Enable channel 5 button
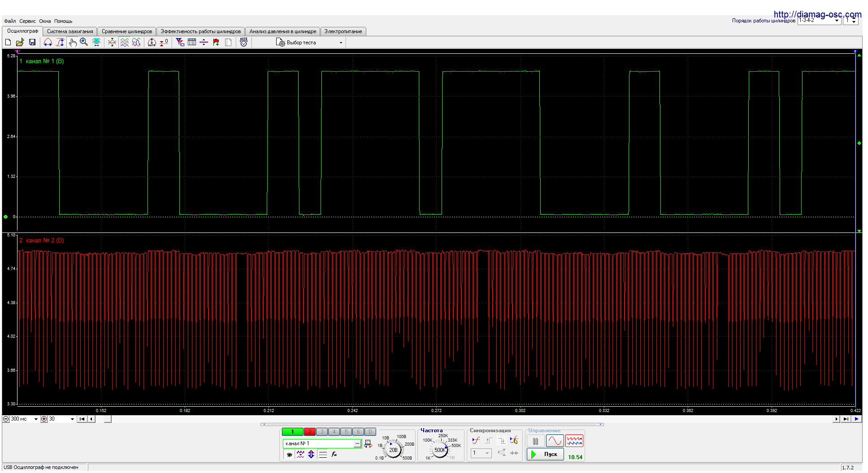This screenshot has width=868, height=473. tap(346, 432)
